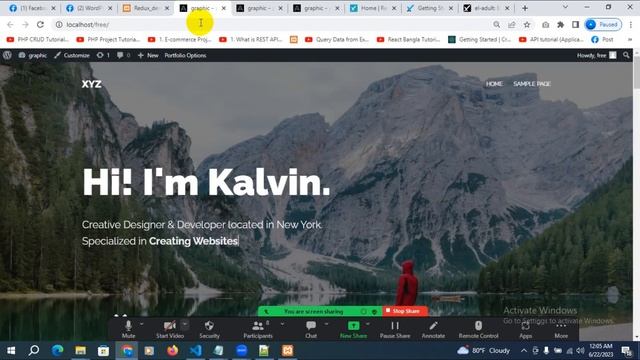The image size is (640, 360).
Task: Click the WordPress logo in admin bar
Action: tap(7, 55)
